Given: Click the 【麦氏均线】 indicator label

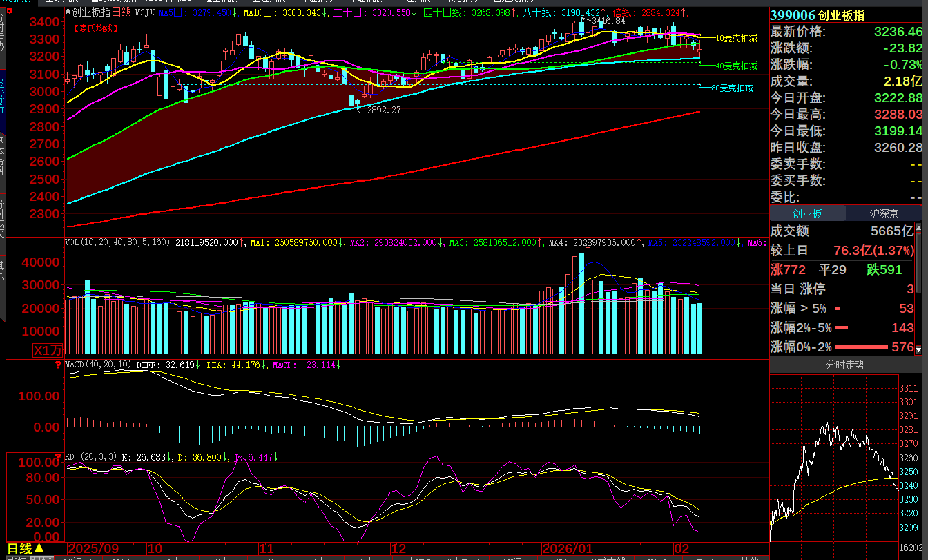Looking at the screenshot, I should tap(95, 28).
